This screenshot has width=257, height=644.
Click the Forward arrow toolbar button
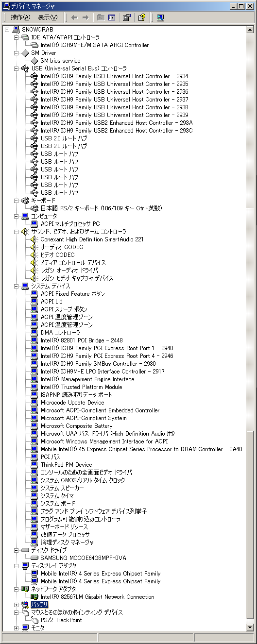(86, 17)
